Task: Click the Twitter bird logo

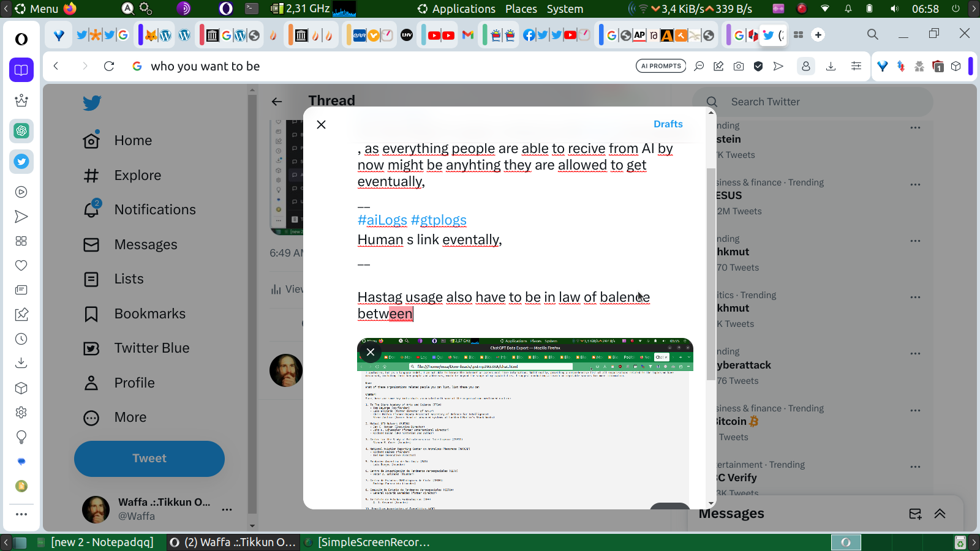Action: tap(92, 103)
